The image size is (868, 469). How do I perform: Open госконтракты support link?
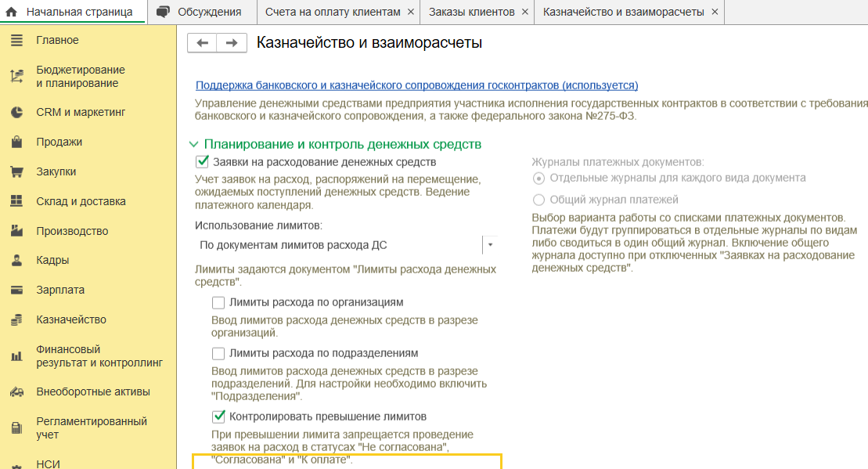tap(416, 85)
